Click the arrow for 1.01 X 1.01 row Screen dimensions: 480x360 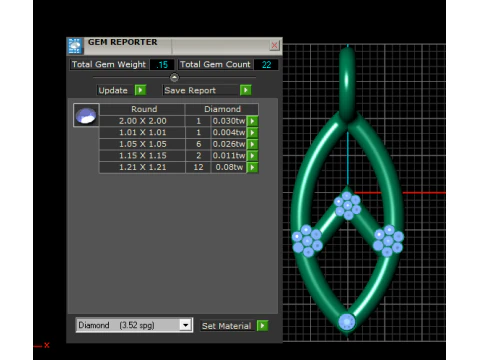[252, 133]
